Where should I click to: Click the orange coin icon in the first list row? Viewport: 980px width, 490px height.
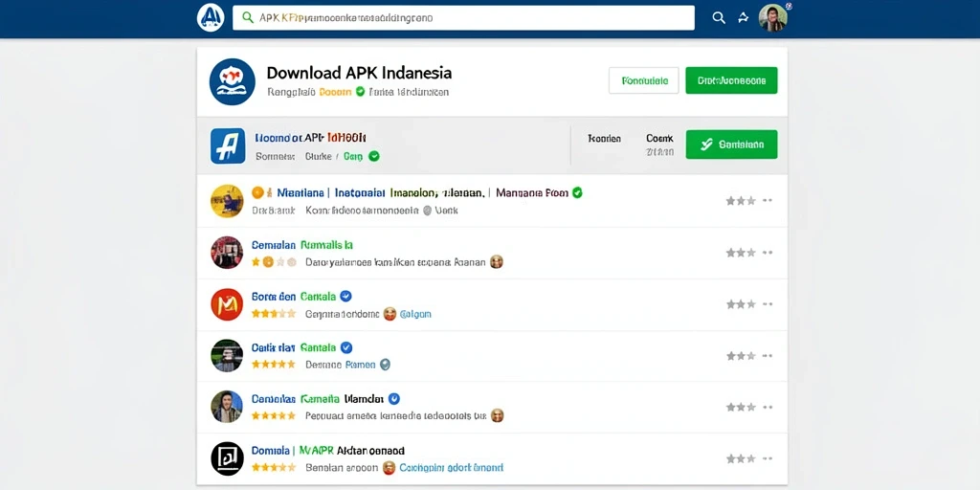(257, 193)
